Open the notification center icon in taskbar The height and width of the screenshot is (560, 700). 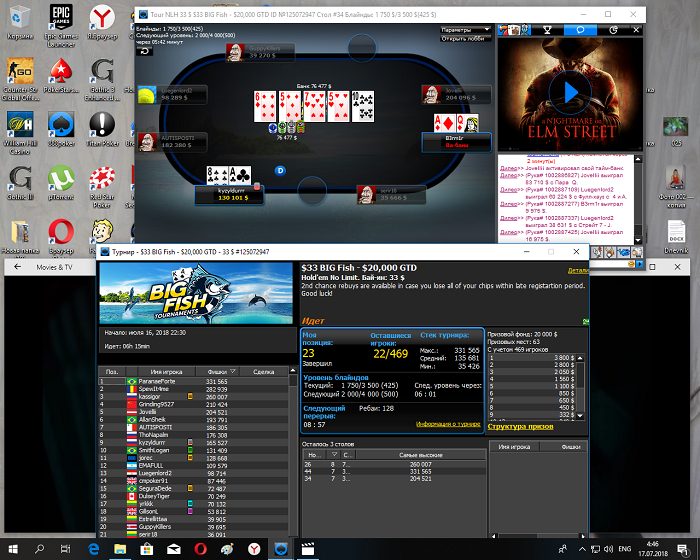click(683, 549)
